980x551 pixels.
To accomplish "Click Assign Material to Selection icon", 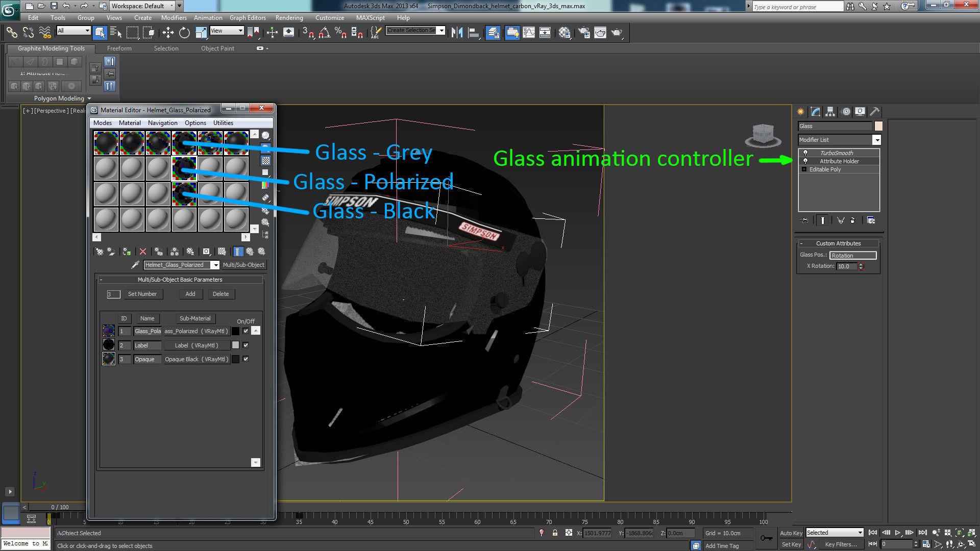I will (x=127, y=252).
